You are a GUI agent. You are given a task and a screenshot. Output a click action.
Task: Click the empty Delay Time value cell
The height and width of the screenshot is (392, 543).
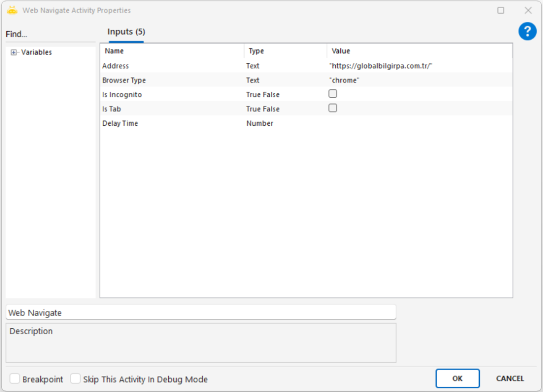419,123
